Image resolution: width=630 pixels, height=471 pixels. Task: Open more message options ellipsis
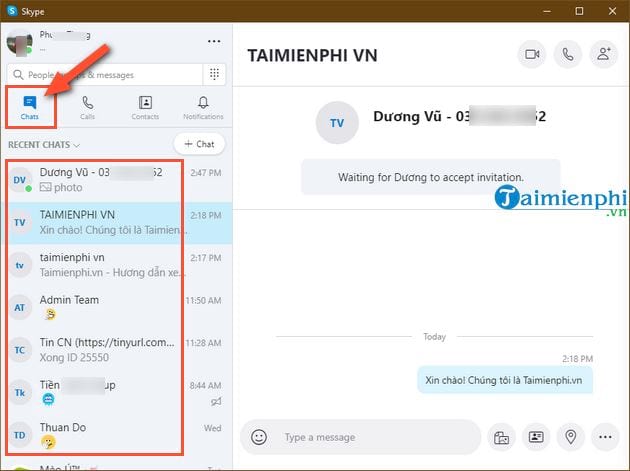point(605,437)
